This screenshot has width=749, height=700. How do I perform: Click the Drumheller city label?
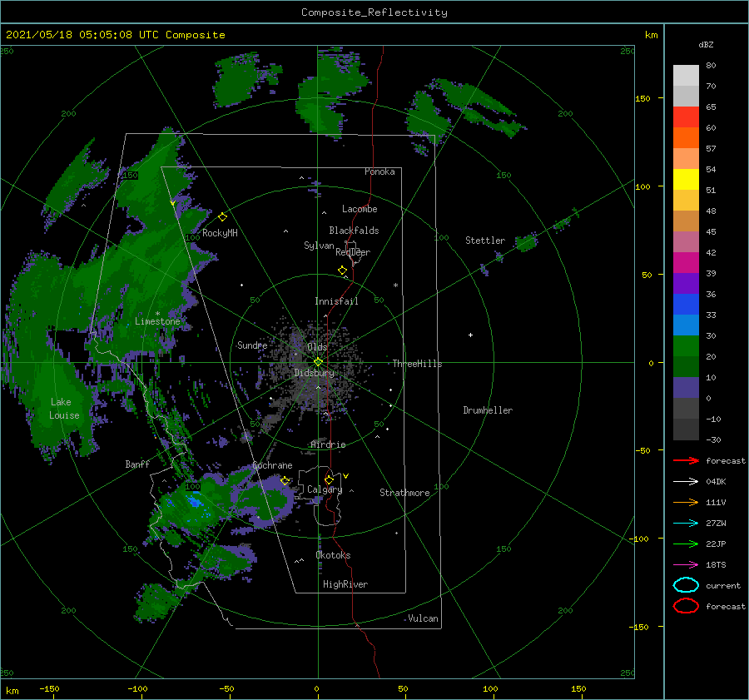click(x=488, y=410)
